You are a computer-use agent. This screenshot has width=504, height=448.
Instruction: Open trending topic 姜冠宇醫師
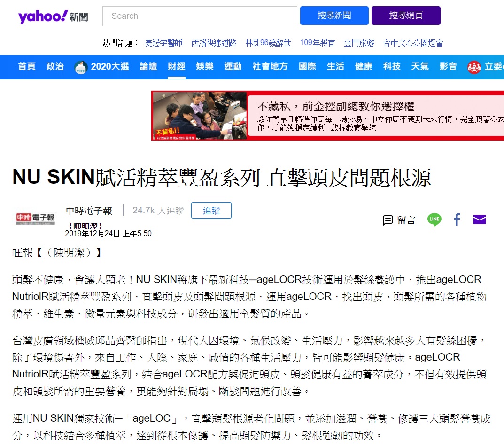(163, 43)
